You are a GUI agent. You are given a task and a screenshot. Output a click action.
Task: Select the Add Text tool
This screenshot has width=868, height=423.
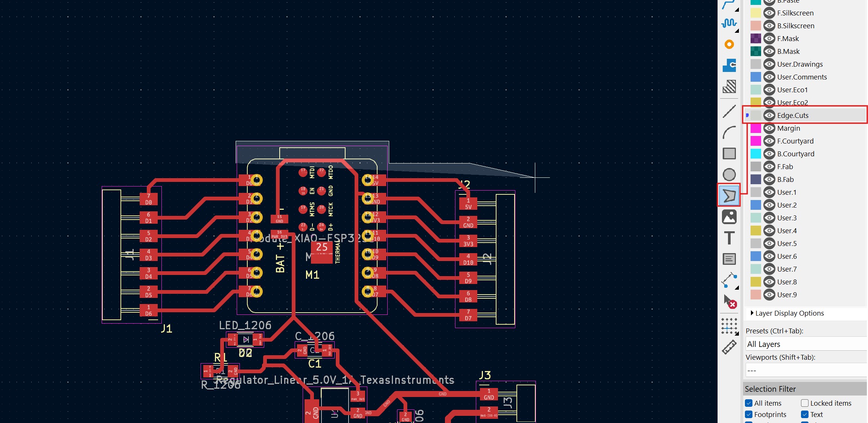(729, 238)
